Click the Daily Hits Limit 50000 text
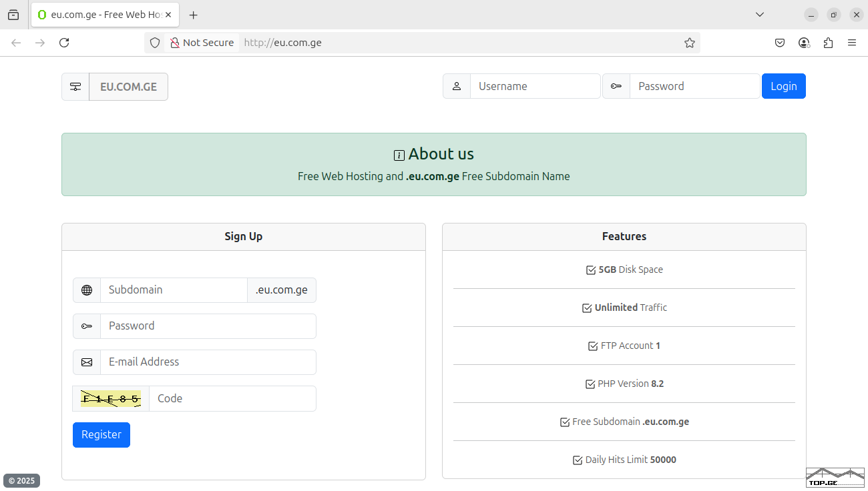The height and width of the screenshot is (491, 868). tap(631, 460)
